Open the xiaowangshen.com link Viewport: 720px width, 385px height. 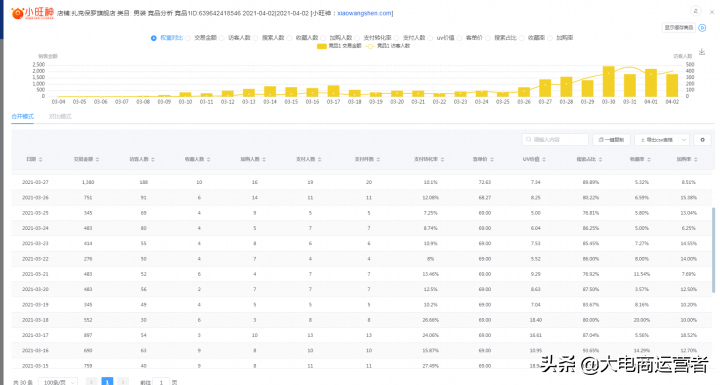click(364, 13)
